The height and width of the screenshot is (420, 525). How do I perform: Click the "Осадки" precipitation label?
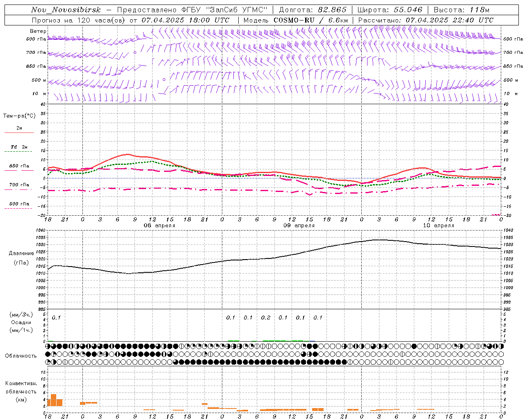pos(21,322)
